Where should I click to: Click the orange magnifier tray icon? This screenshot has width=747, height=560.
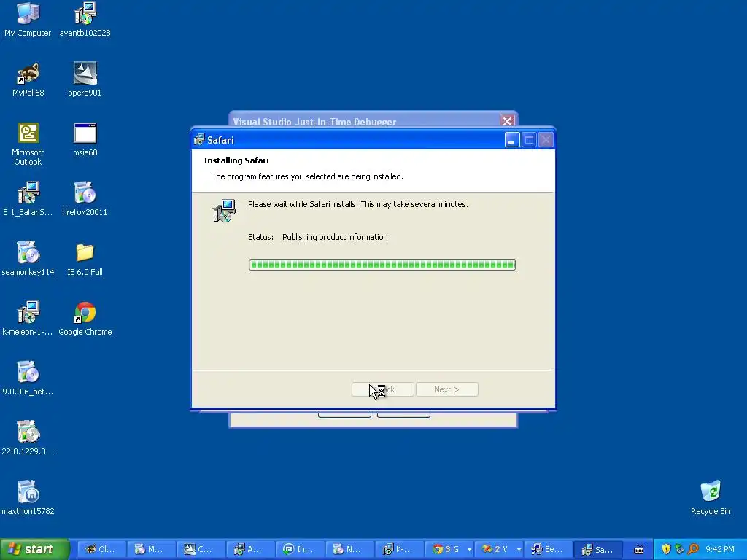[693, 549]
